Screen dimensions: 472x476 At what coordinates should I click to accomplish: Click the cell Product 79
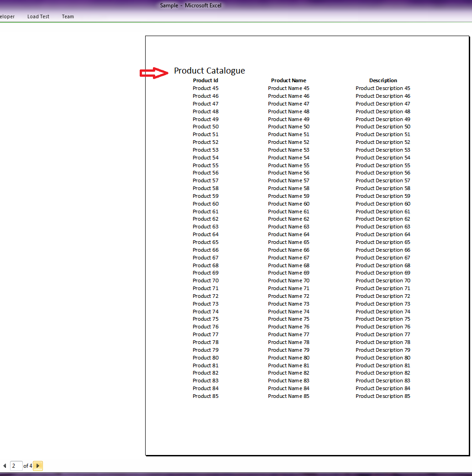point(205,350)
